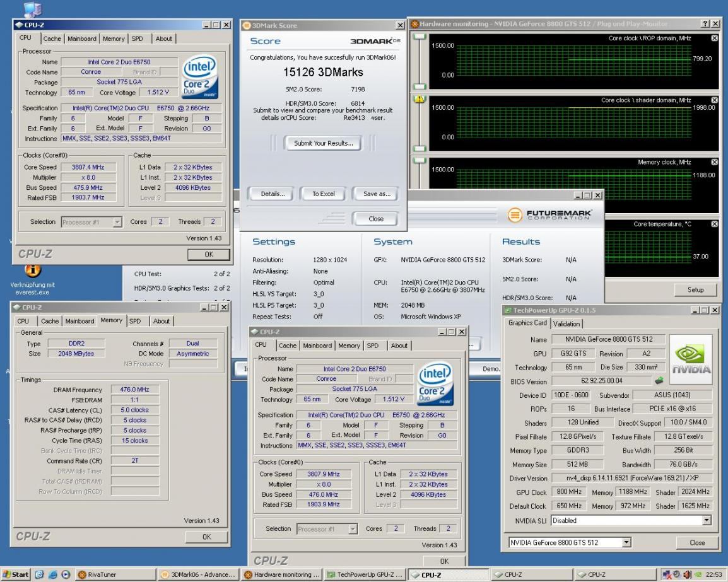
Task: Click the bottom slider handle of the ROP domain graph
Action: click(x=420, y=86)
